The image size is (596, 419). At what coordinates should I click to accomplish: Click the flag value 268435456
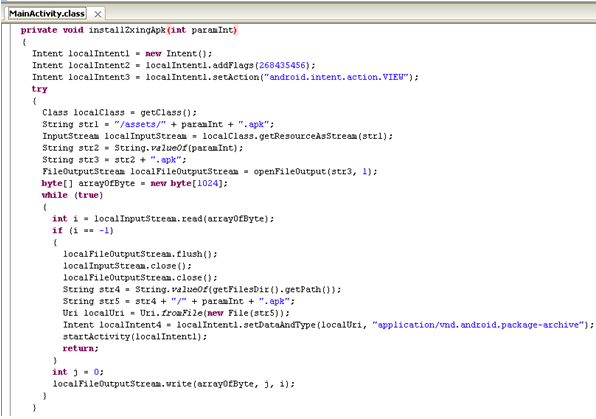(x=282, y=65)
